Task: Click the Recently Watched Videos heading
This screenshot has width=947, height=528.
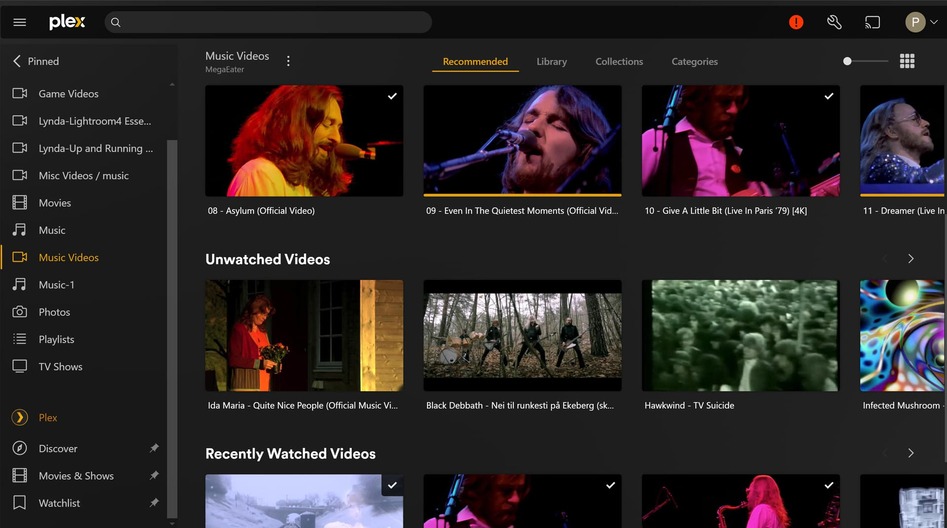Action: point(291,454)
